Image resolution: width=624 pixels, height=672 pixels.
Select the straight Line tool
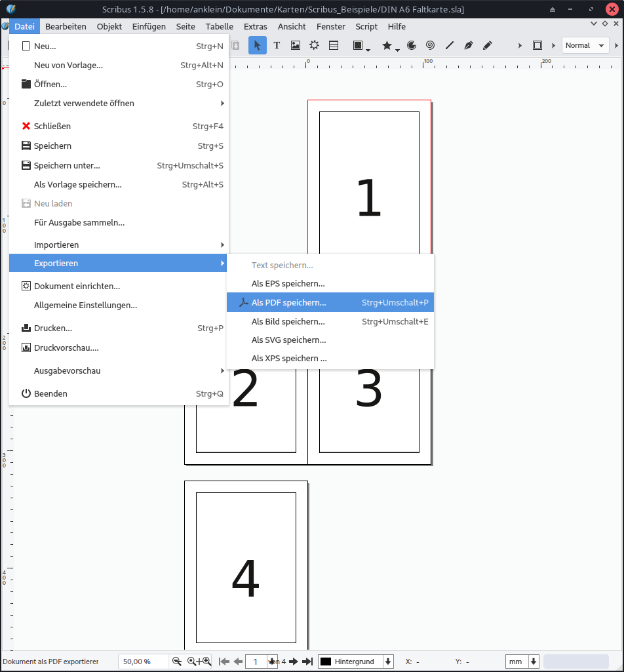(449, 45)
